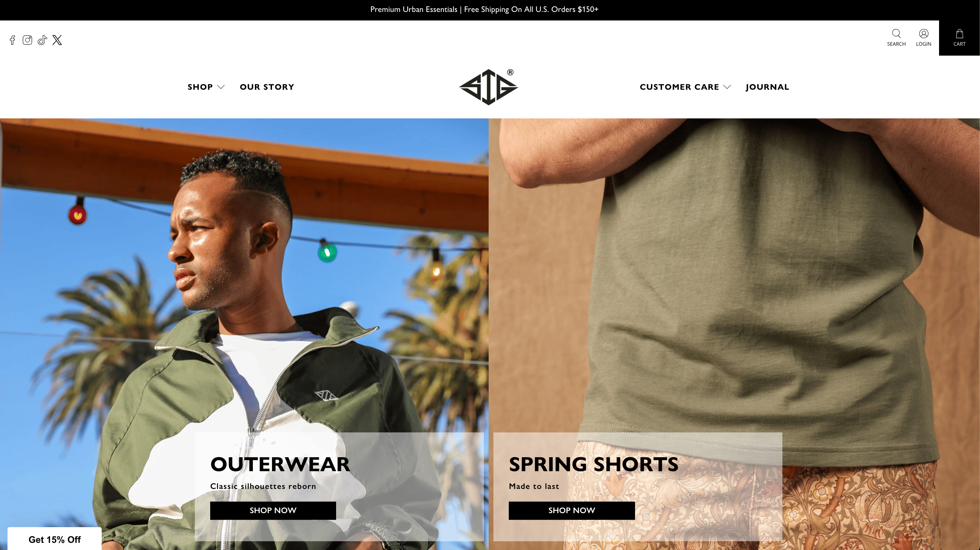Open the Customer Care menu label
Screen dimensions: 980x550
click(679, 87)
